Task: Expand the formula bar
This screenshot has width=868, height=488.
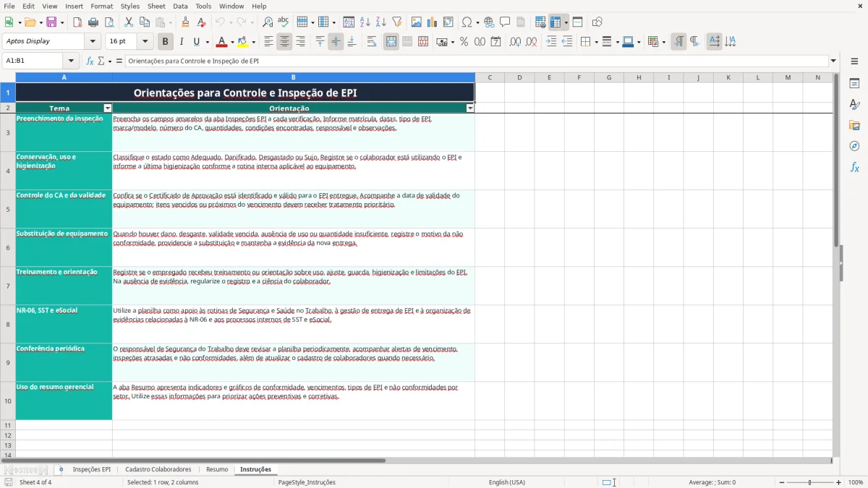Action: coord(833,61)
